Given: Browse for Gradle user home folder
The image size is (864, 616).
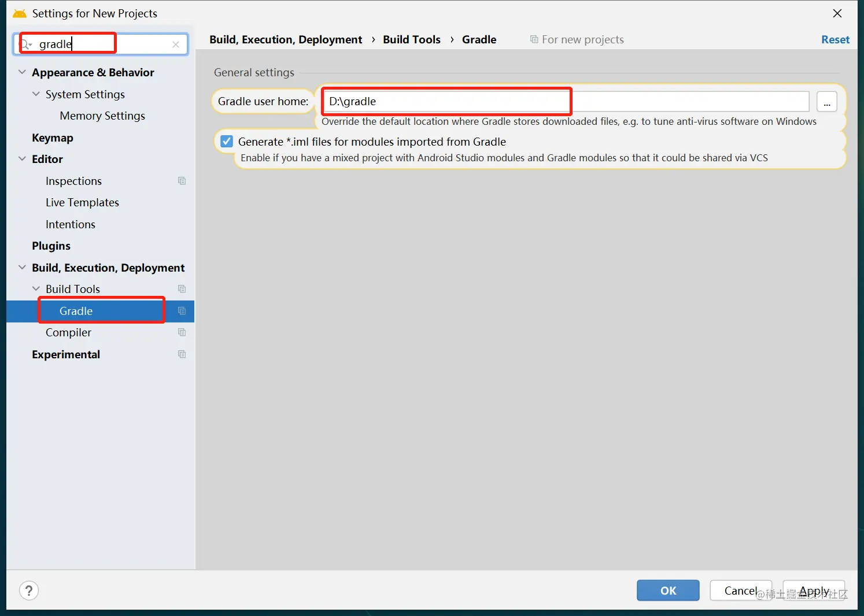Looking at the screenshot, I should [x=827, y=102].
